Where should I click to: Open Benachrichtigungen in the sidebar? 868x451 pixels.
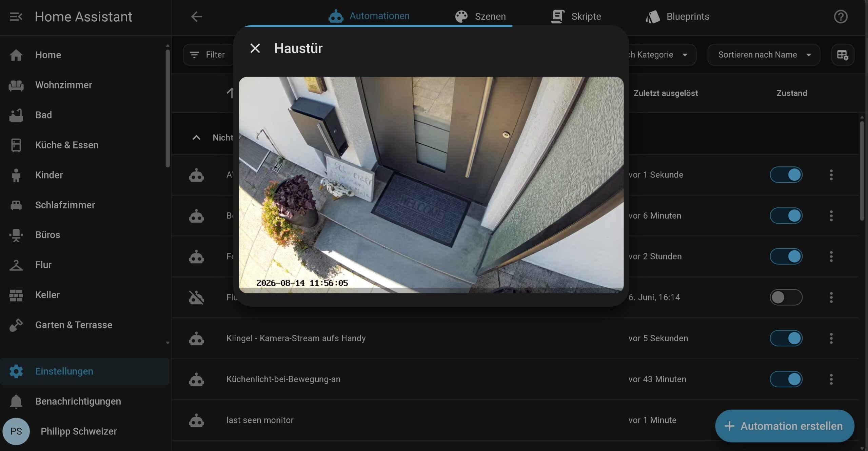click(84, 402)
